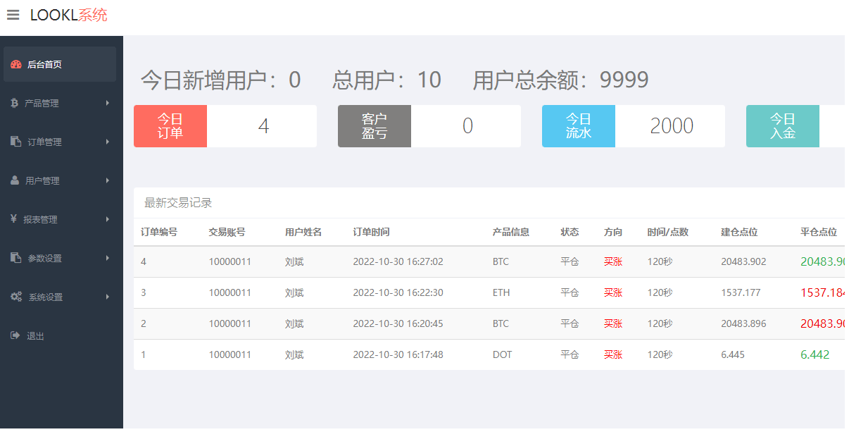Expand the 订单管理 submenu arrow
The height and width of the screenshot is (432, 868).
click(x=108, y=142)
